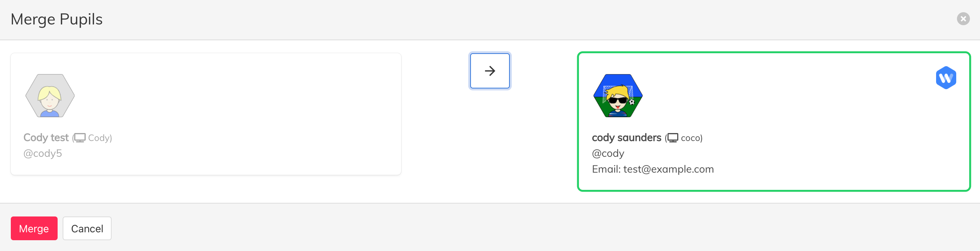Select Cody test's gray hexagon avatar

tap(50, 96)
